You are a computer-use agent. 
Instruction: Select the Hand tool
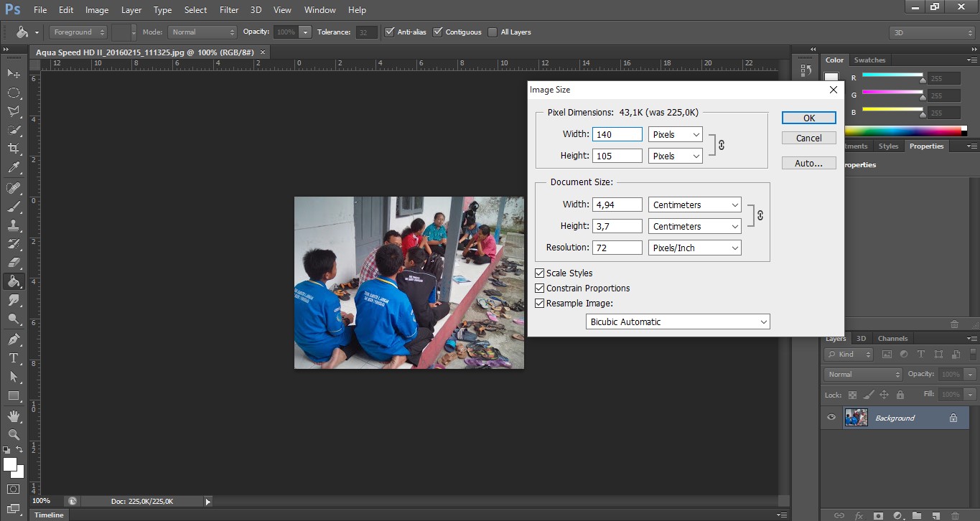14,416
